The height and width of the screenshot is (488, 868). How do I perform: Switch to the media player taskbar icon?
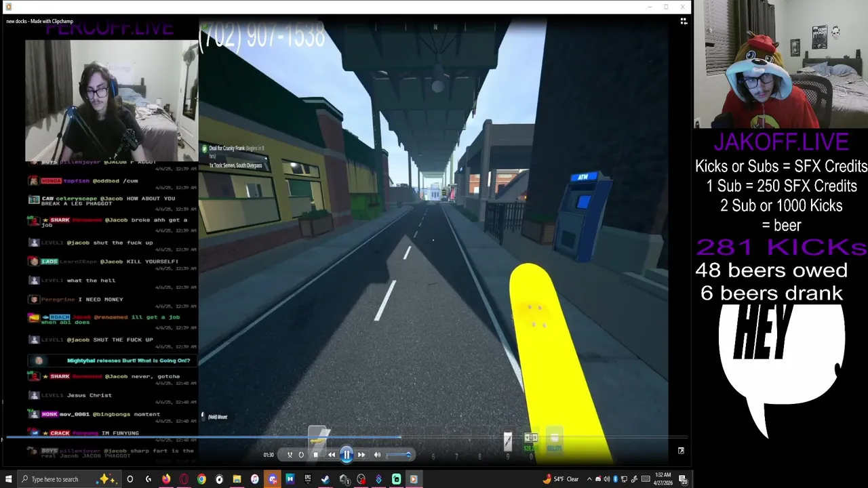coord(413,479)
